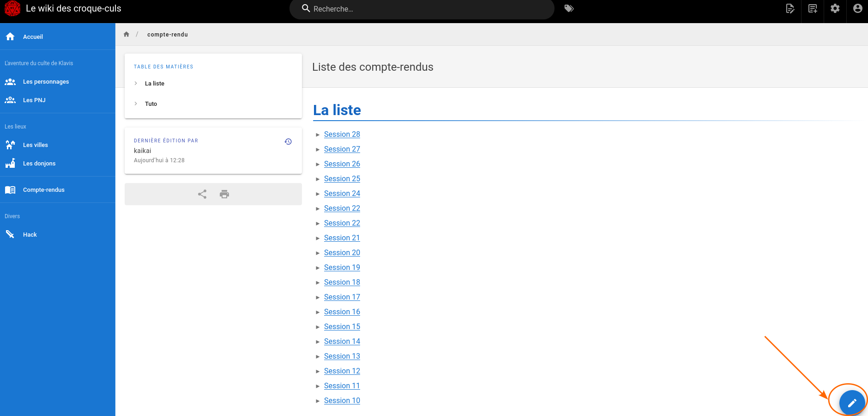Click the 'compte-rendu' breadcrumb
The image size is (868, 416).
tap(167, 34)
